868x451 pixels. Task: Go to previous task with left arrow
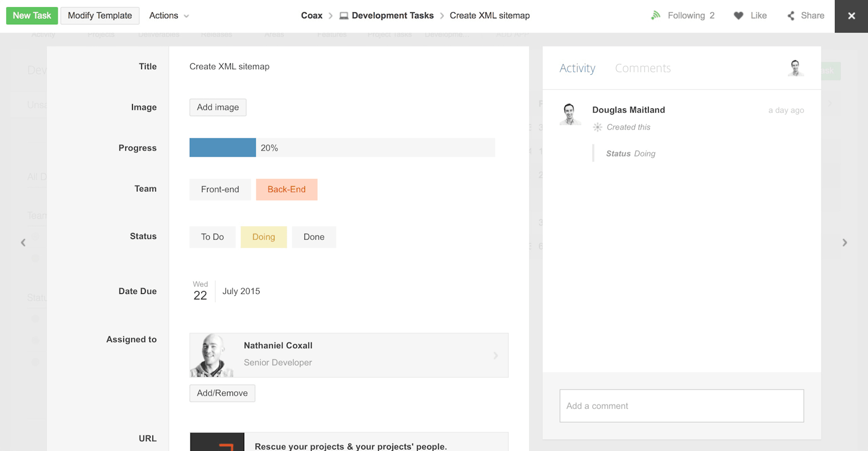(23, 242)
